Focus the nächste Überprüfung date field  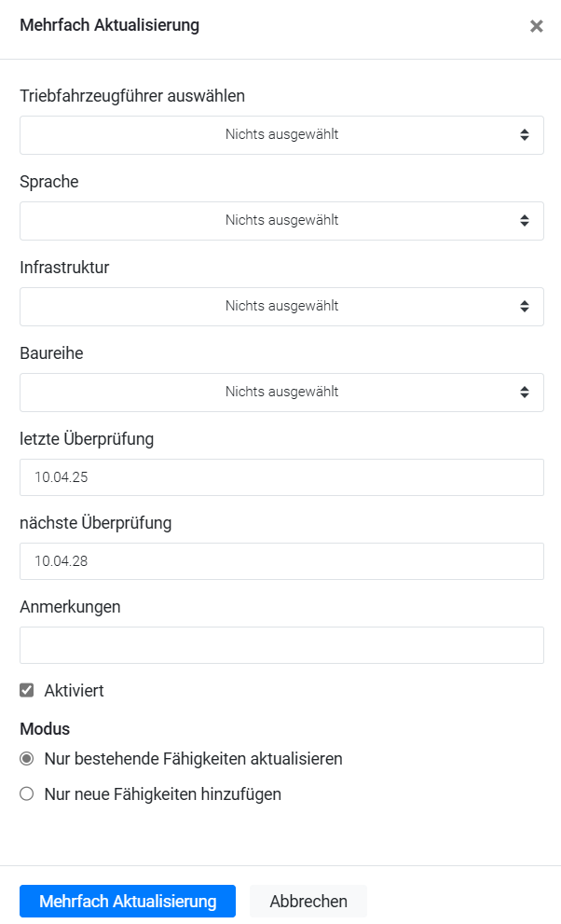click(x=280, y=561)
